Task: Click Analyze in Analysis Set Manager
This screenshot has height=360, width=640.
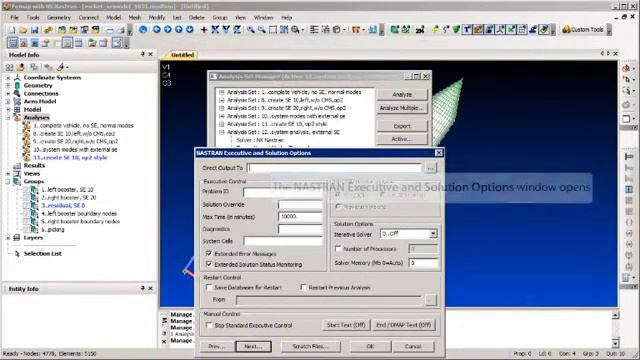Action: [402, 94]
